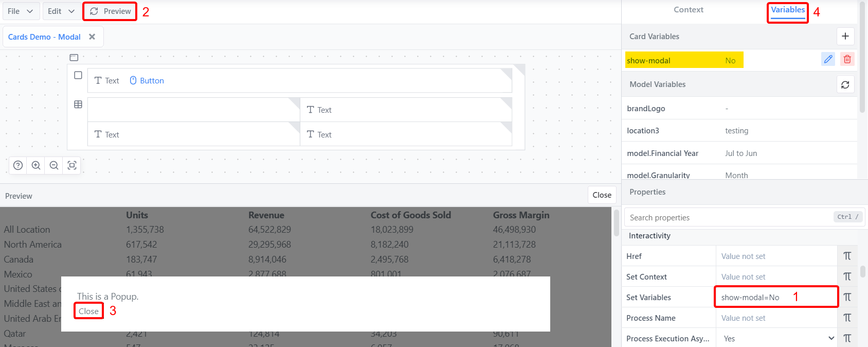This screenshot has height=347, width=868.
Task: Delete the show-modal variable using the trash icon
Action: click(x=847, y=59)
